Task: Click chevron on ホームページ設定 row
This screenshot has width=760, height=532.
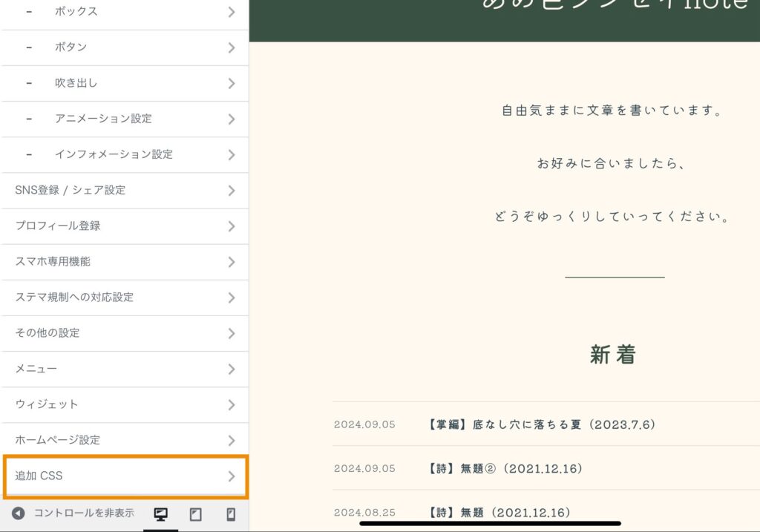Action: pos(232,441)
